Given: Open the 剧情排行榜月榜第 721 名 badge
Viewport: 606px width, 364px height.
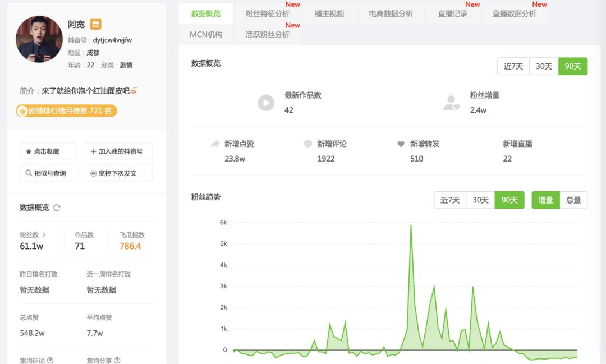Looking at the screenshot, I should tap(66, 111).
